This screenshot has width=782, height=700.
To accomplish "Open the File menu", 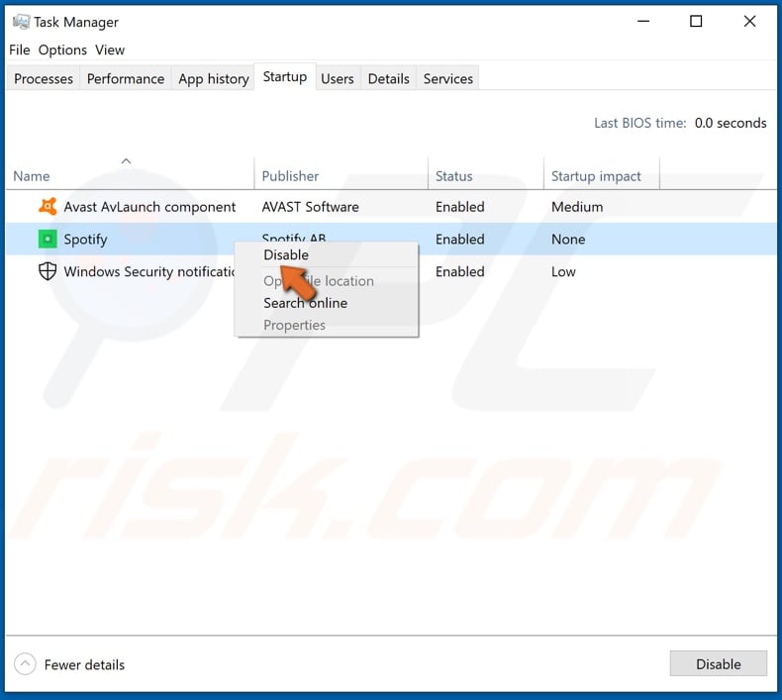I will pyautogui.click(x=20, y=50).
